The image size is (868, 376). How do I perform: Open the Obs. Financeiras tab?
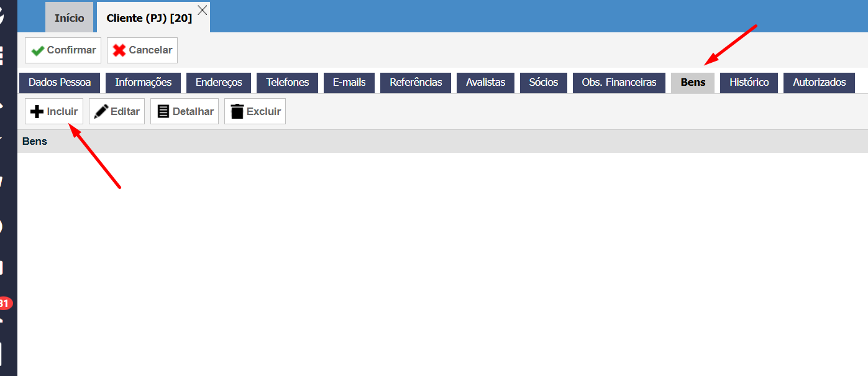click(619, 83)
